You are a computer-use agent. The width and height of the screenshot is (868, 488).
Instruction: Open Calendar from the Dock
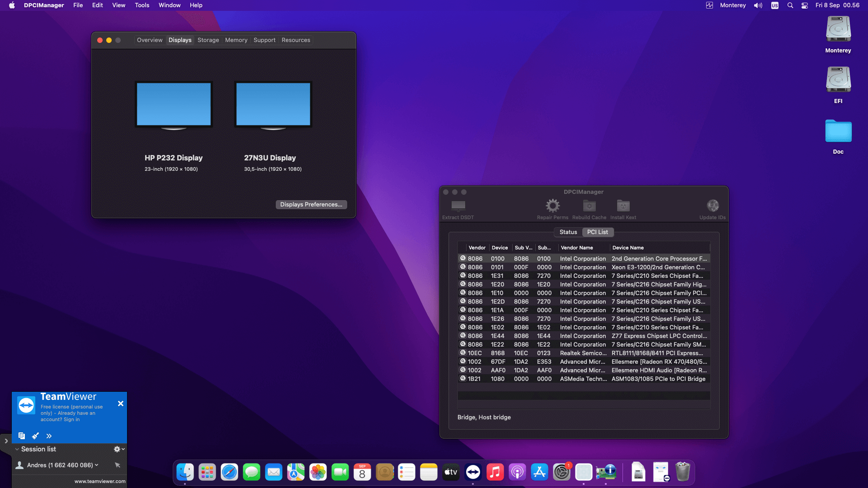362,473
